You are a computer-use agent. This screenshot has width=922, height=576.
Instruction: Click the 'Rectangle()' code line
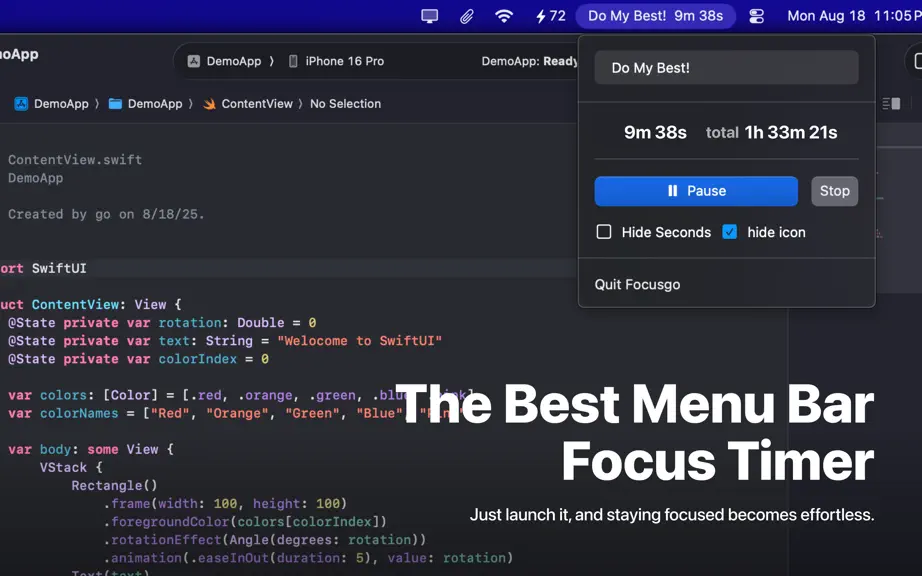[x=115, y=486]
